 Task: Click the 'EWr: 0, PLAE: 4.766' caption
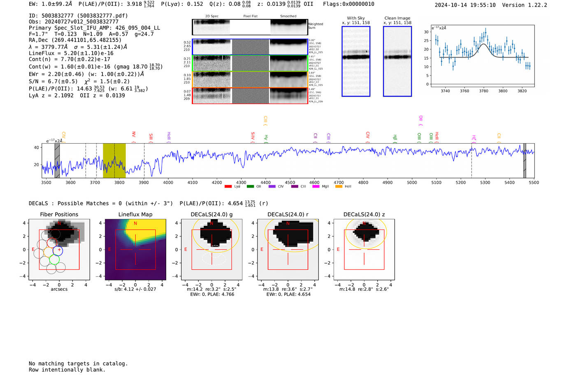pos(212,294)
